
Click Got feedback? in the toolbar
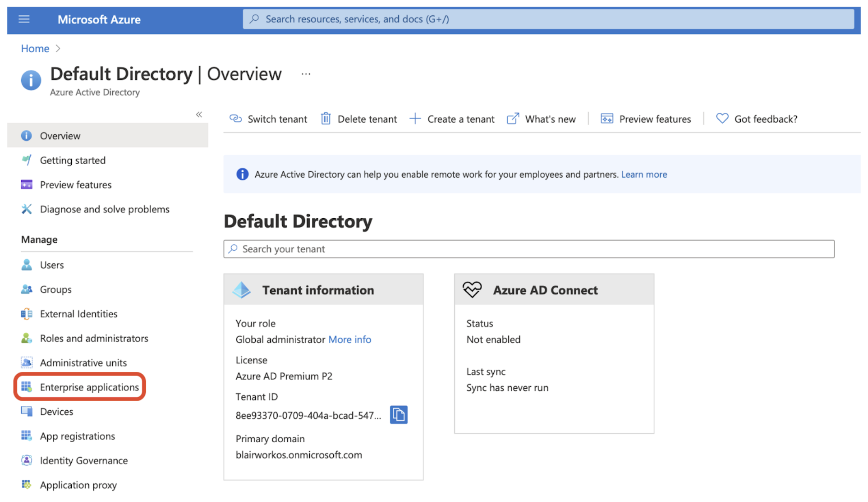(x=756, y=119)
